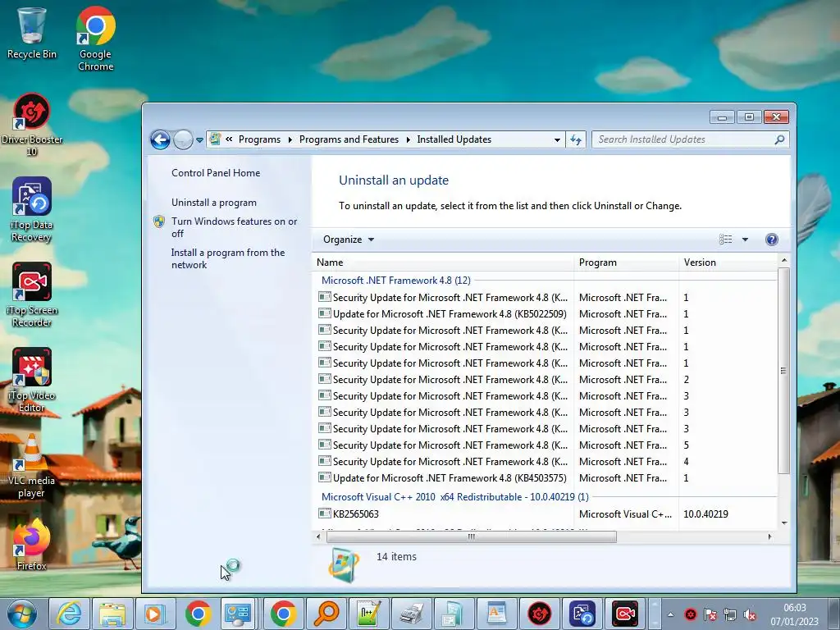Open Control Panel Home link
The height and width of the screenshot is (630, 840).
[216, 173]
